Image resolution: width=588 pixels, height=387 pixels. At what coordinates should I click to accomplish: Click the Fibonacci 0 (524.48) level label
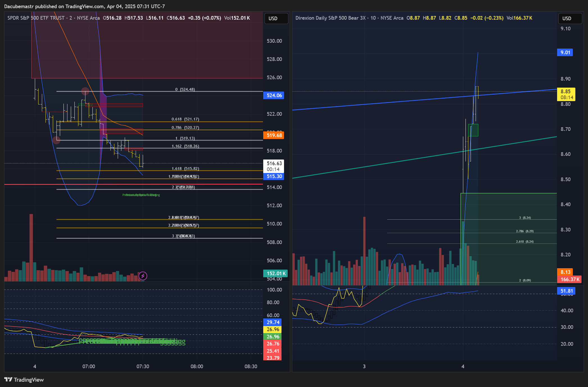185,89
